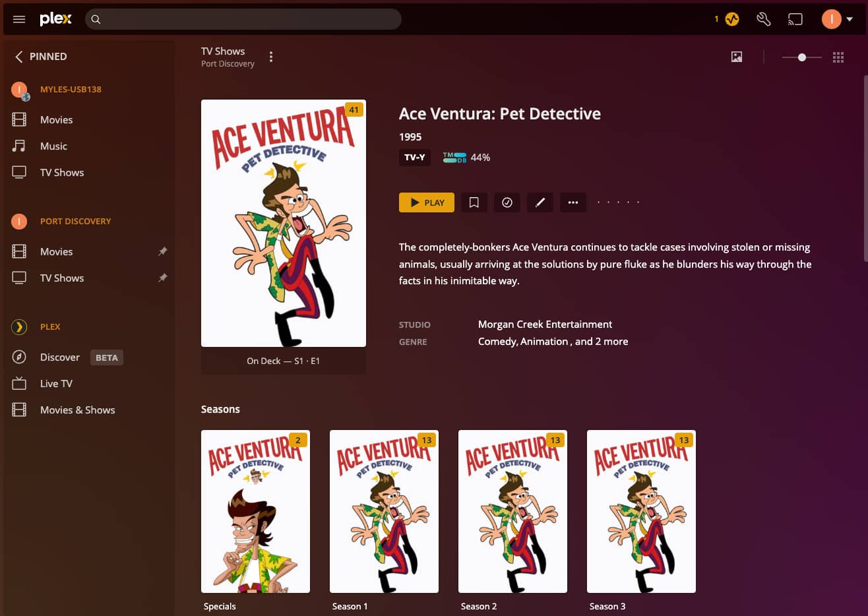This screenshot has height=616, width=868.
Task: Open the hamburger navigation menu
Action: click(x=19, y=19)
